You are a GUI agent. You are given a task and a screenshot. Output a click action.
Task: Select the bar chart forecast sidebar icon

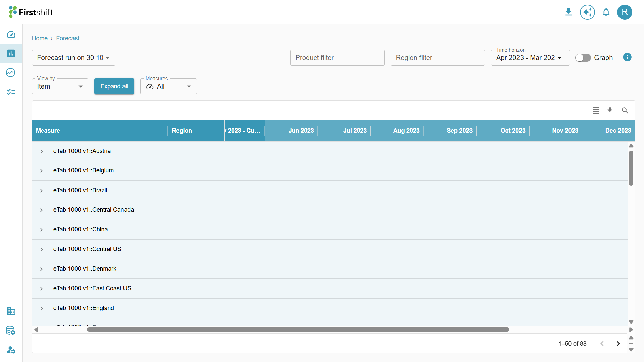(11, 54)
